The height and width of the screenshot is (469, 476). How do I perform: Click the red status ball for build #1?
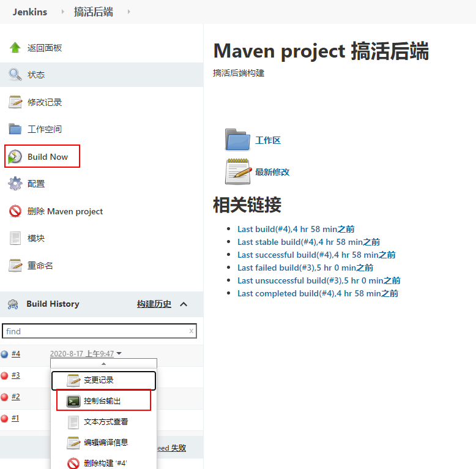[x=4, y=419]
